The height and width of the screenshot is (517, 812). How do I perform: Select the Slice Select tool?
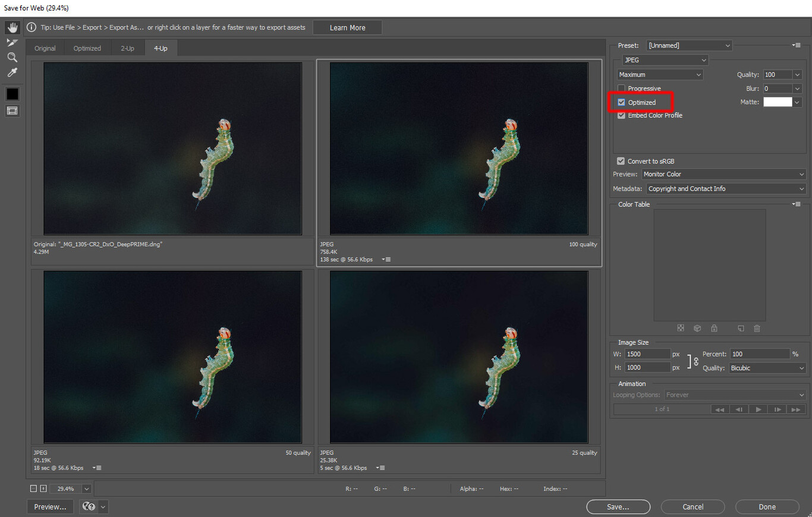pyautogui.click(x=12, y=42)
